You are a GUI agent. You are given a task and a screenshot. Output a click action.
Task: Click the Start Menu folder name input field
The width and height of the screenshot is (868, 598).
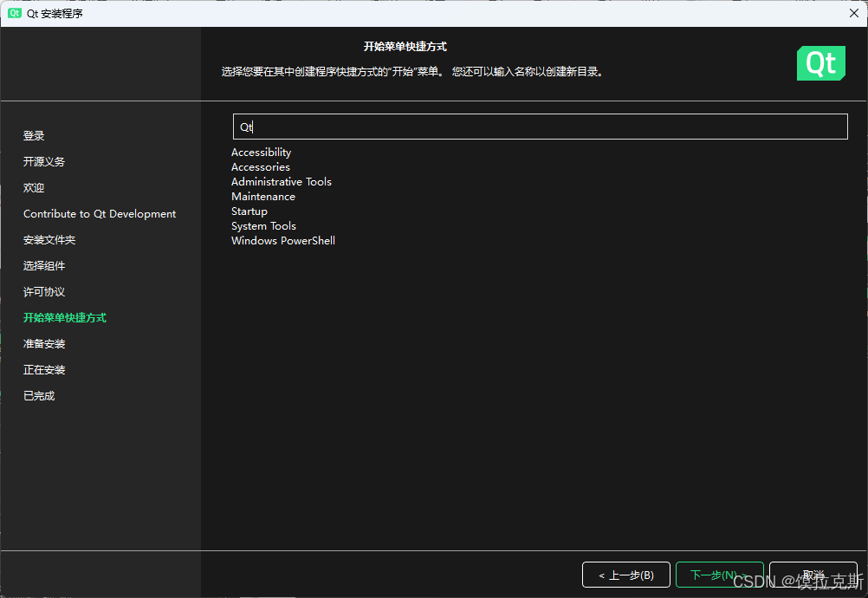(x=540, y=127)
